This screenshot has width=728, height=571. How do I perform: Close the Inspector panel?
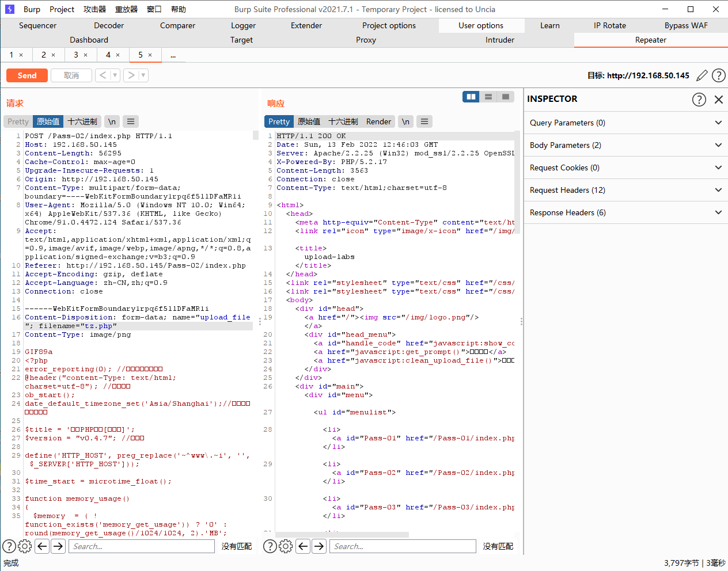[x=719, y=100]
